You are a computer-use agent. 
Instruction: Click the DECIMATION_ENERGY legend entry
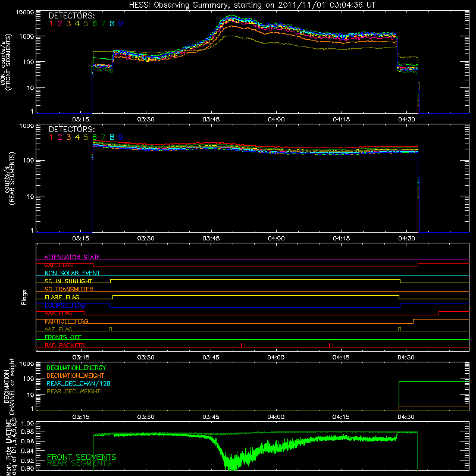76,368
